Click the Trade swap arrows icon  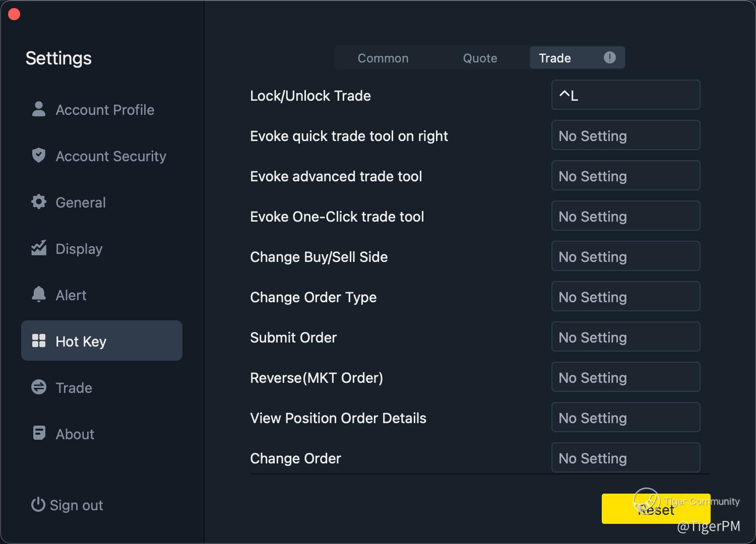coord(39,387)
